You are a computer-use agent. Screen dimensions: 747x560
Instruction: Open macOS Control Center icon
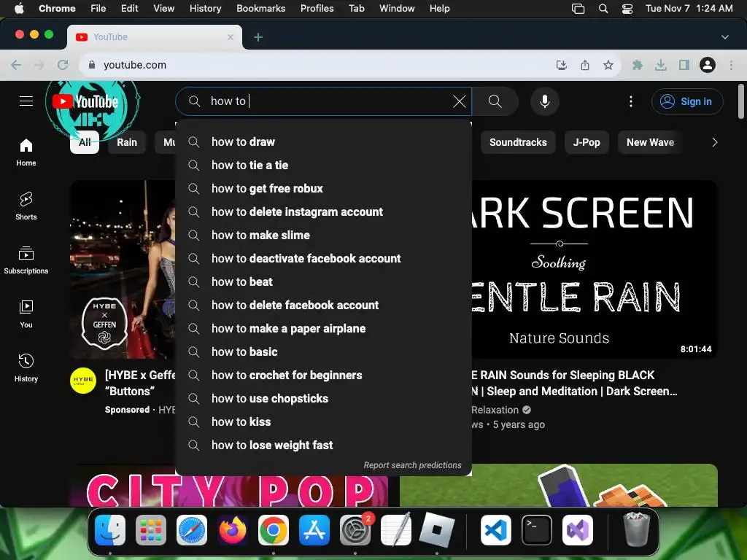click(627, 9)
